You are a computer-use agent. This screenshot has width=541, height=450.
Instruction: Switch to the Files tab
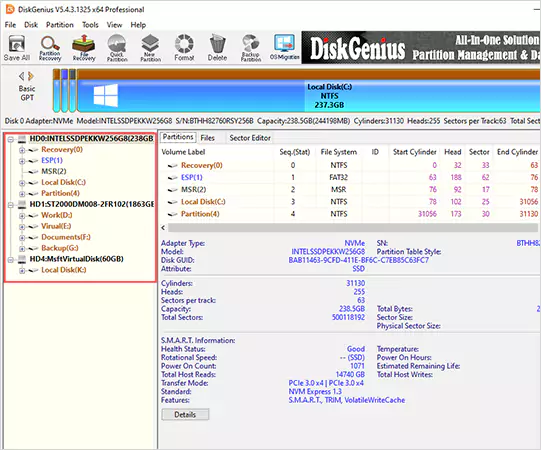[x=208, y=138]
